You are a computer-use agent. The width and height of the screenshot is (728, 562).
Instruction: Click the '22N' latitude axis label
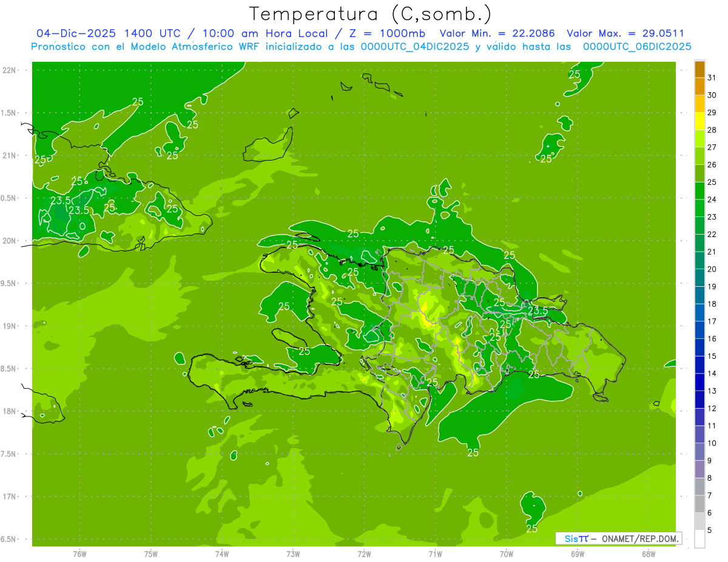(10, 70)
